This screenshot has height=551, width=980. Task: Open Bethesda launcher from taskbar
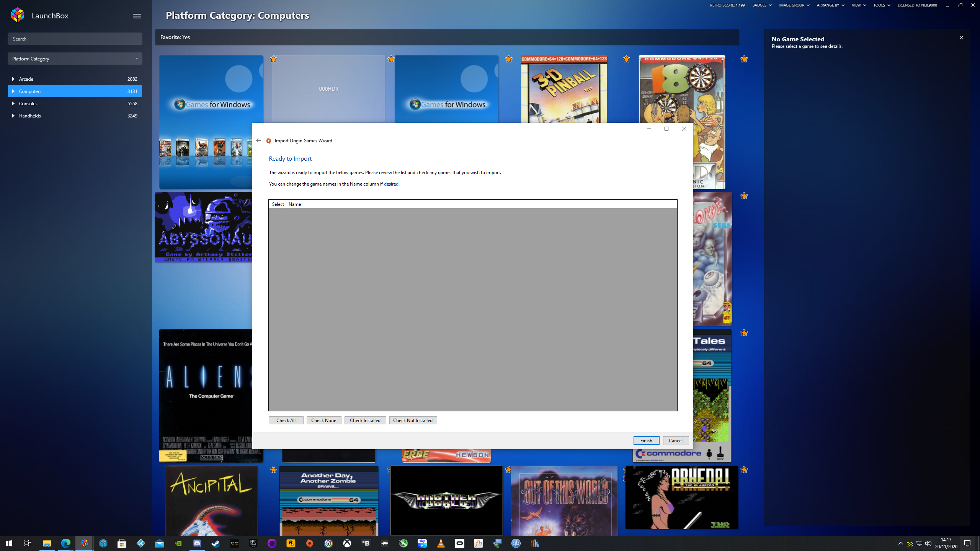click(x=366, y=543)
